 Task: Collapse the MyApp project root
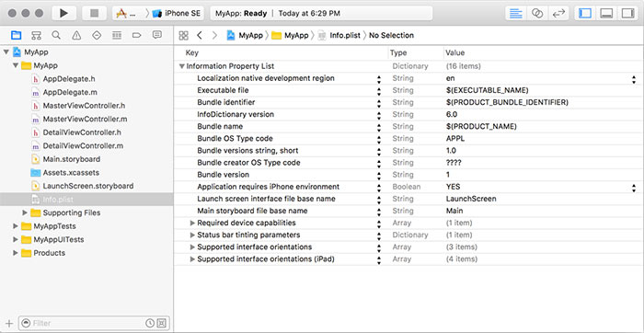coord(6,52)
